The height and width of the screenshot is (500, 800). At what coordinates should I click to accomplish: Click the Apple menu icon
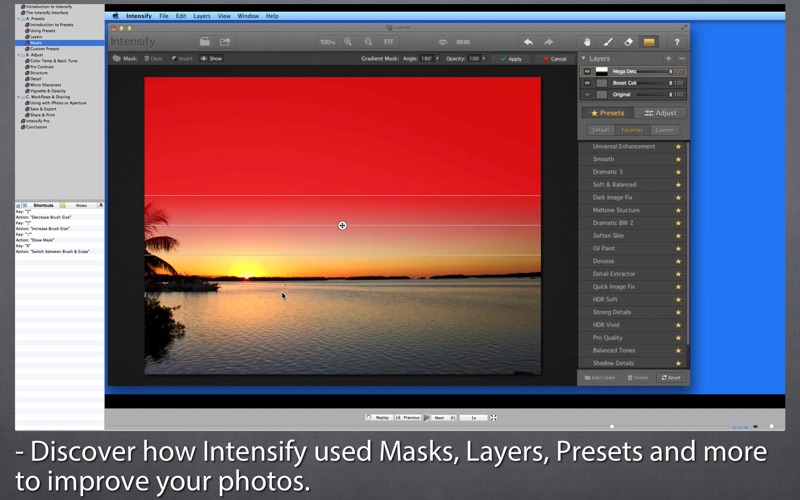click(116, 16)
